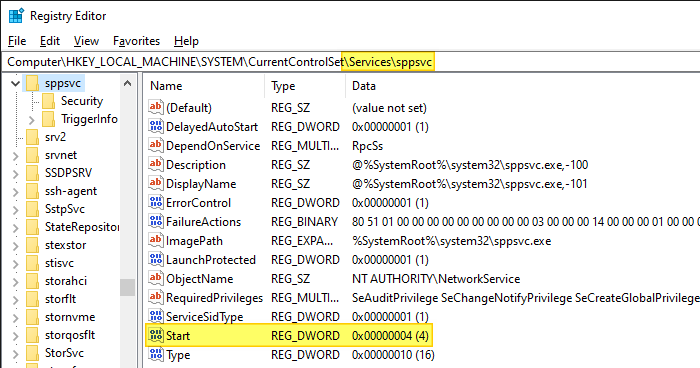Select the stornvme key in tree
Image resolution: width=700 pixels, height=368 pixels.
[x=70, y=317]
